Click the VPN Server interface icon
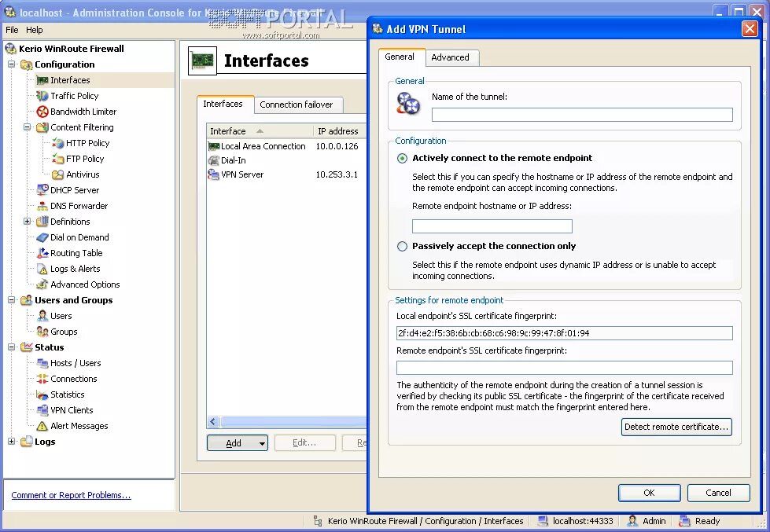Image resolution: width=770 pixels, height=532 pixels. point(214,174)
